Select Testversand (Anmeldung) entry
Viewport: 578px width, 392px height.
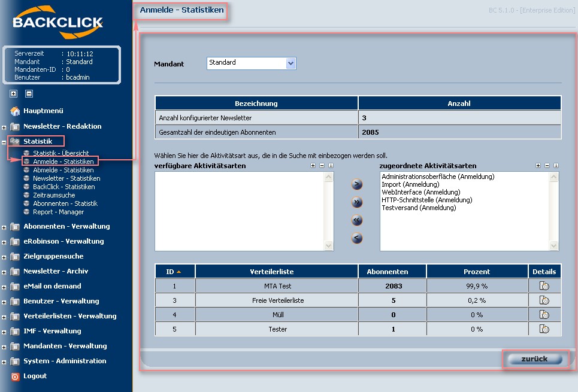pyautogui.click(x=419, y=208)
